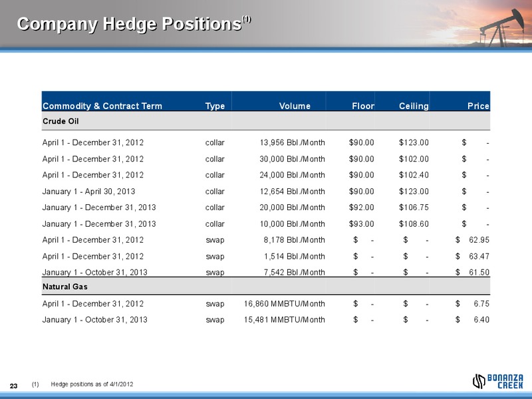The height and width of the screenshot is (399, 532).
Task: Click the $93.00 floor value
Action: click(x=361, y=224)
